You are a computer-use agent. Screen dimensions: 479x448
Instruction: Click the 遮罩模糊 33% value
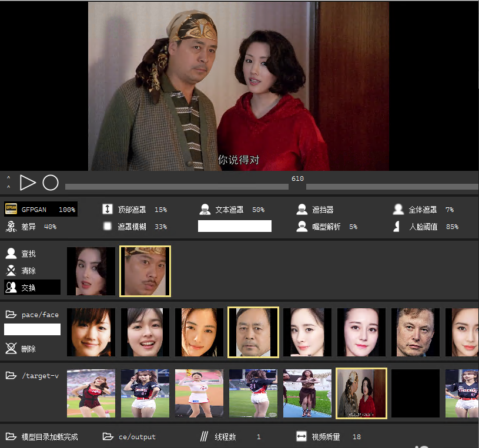tap(160, 227)
